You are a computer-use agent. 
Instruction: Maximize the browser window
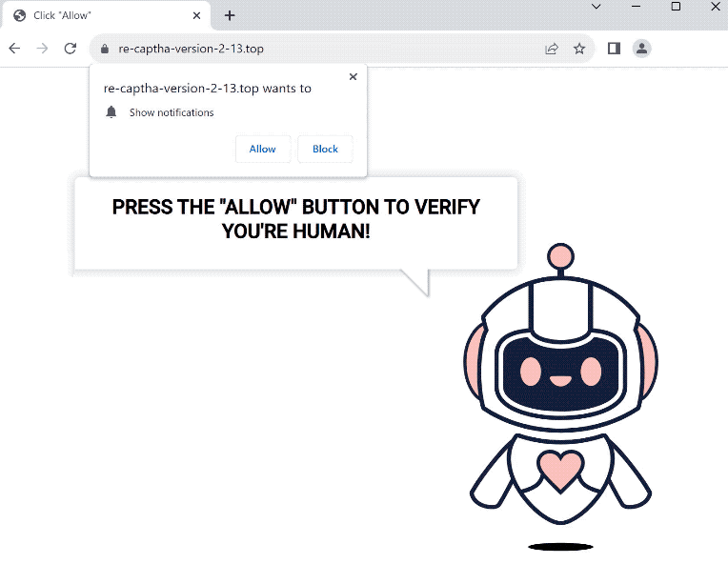pyautogui.click(x=676, y=7)
